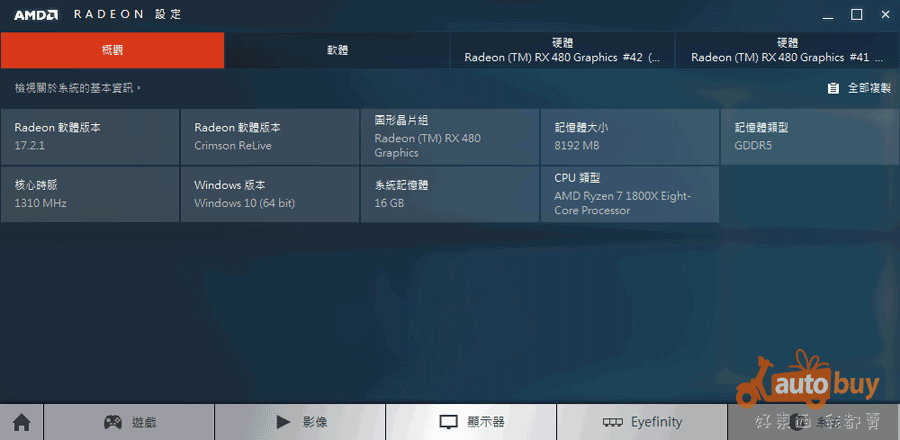Select the 圖形晶片組 Radeon RX 480 tile
900x440 pixels.
click(450, 137)
